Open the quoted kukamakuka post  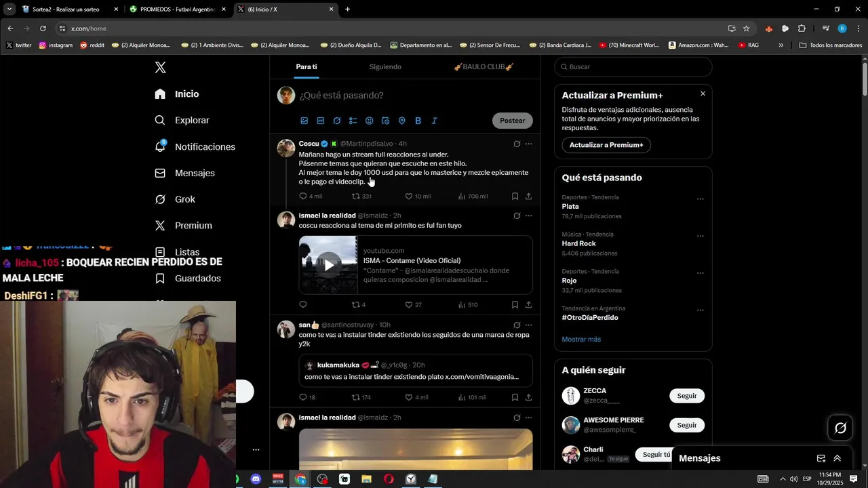click(x=416, y=371)
